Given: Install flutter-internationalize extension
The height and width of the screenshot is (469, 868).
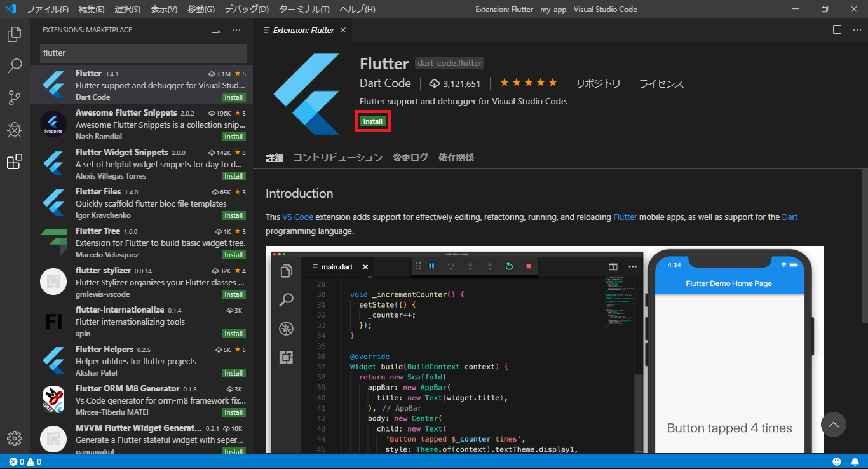Looking at the screenshot, I should (234, 334).
